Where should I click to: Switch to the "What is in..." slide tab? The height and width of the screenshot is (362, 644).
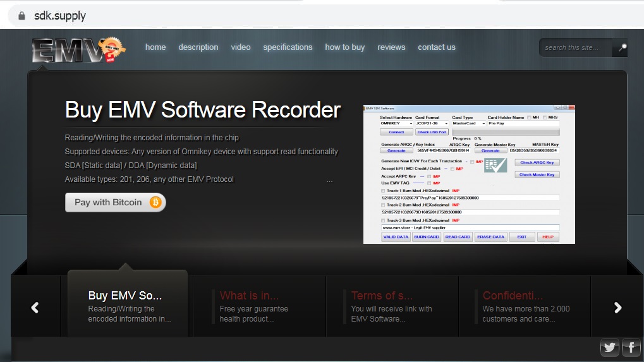click(x=259, y=306)
